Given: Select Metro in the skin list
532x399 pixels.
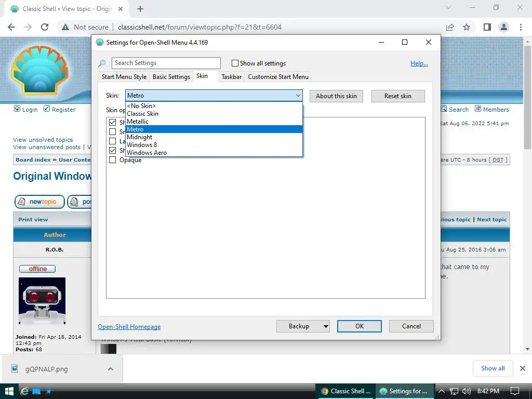Looking at the screenshot, I should [x=214, y=129].
